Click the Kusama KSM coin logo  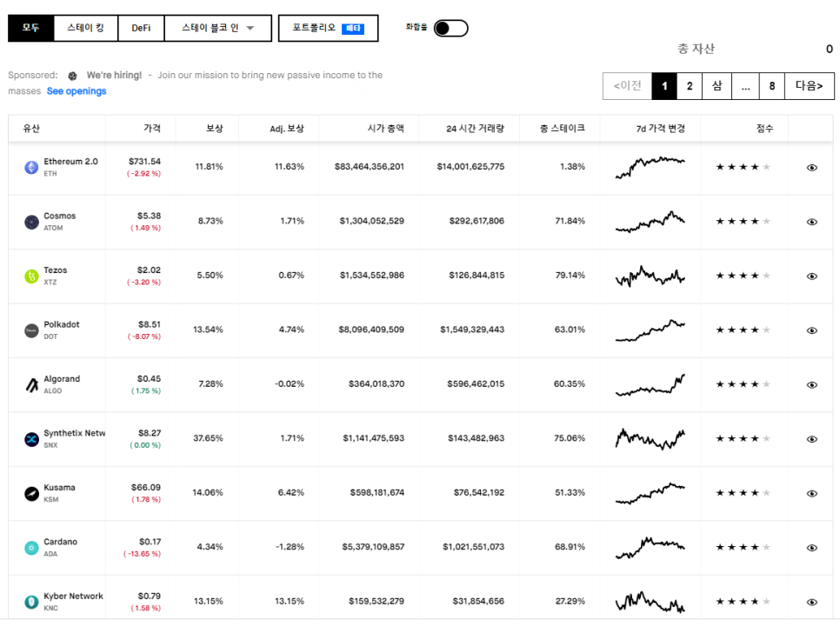[x=31, y=494]
